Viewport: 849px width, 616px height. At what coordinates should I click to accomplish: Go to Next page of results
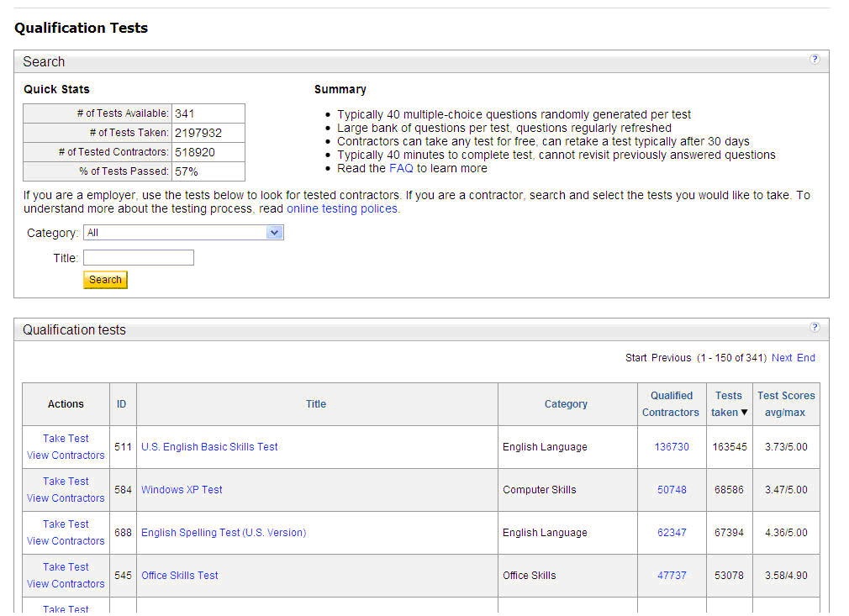coord(782,358)
